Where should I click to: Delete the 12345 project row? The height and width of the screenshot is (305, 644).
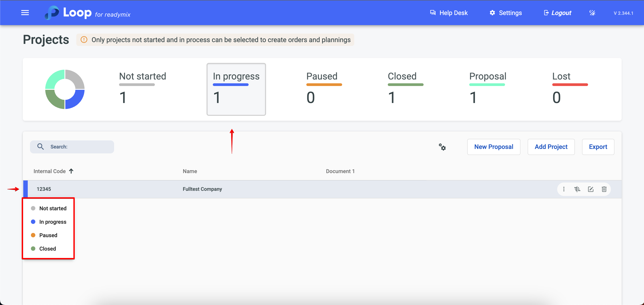(x=604, y=189)
